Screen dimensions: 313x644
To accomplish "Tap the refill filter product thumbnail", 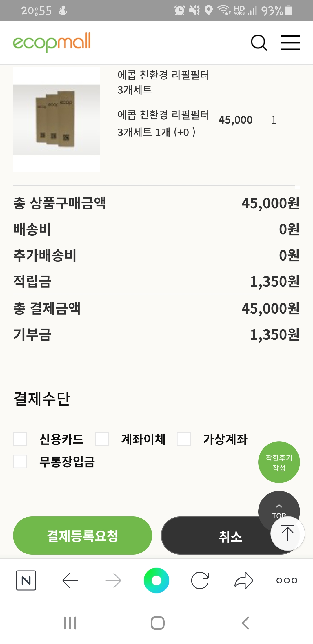I will tap(57, 120).
